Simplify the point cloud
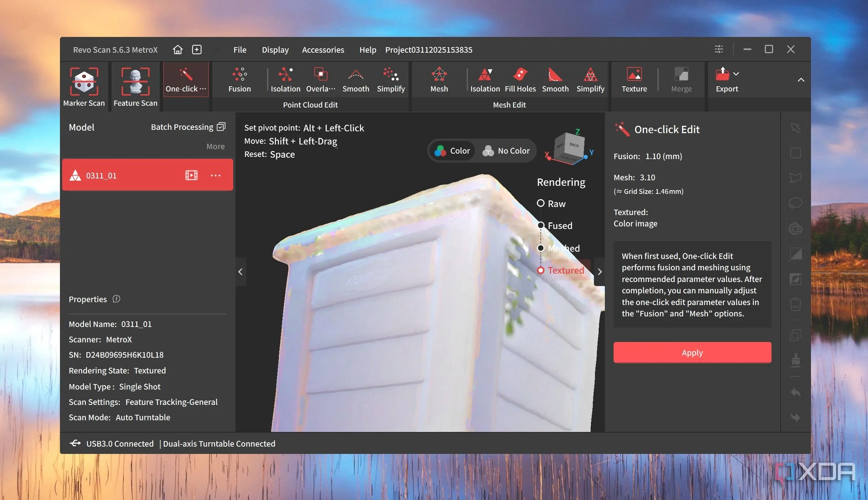This screenshot has width=868, height=500. pyautogui.click(x=391, y=80)
